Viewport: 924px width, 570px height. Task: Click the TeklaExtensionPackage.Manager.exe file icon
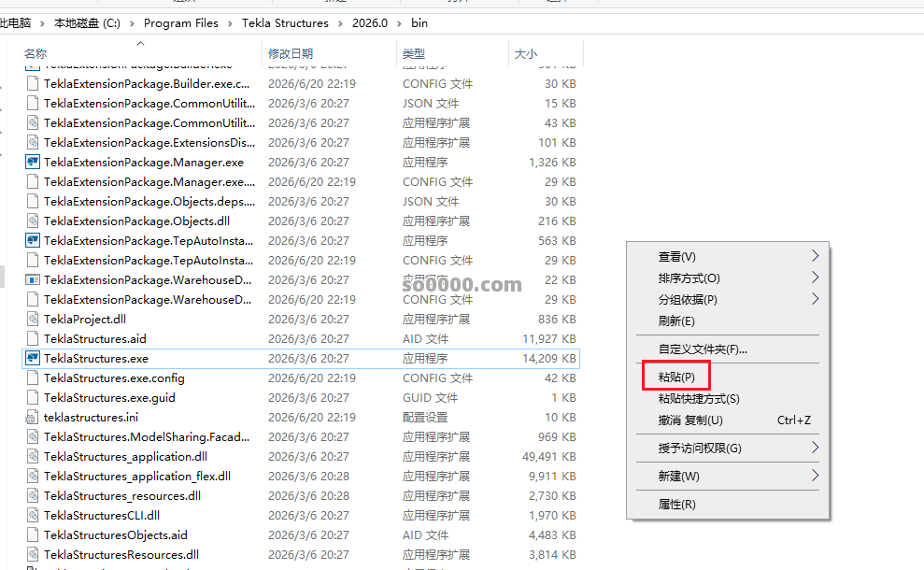pos(33,162)
